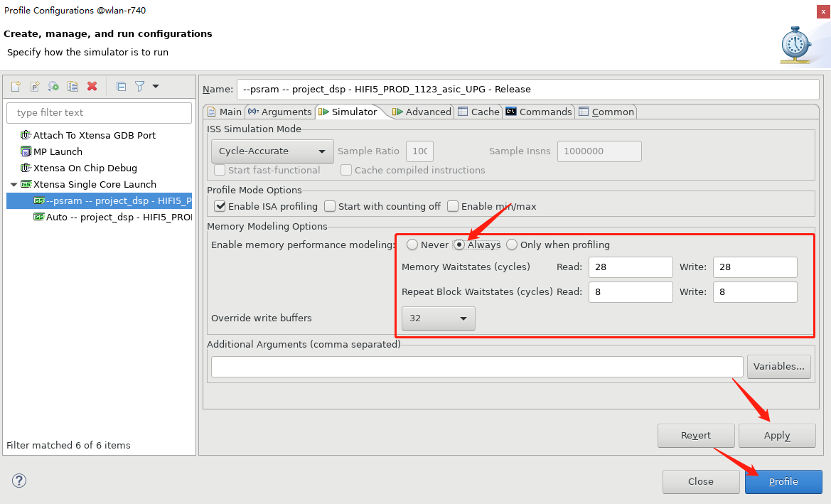Click the Memory Waitstates Read field
Viewport: 831px width, 504px height.
pos(630,267)
